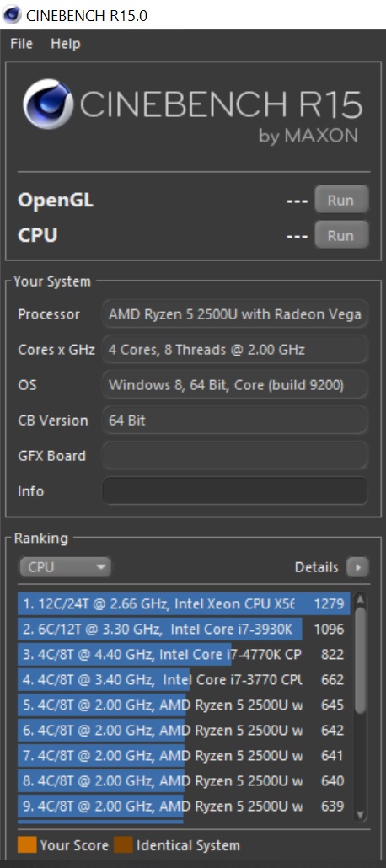
Task: Open the File menu
Action: (x=22, y=44)
